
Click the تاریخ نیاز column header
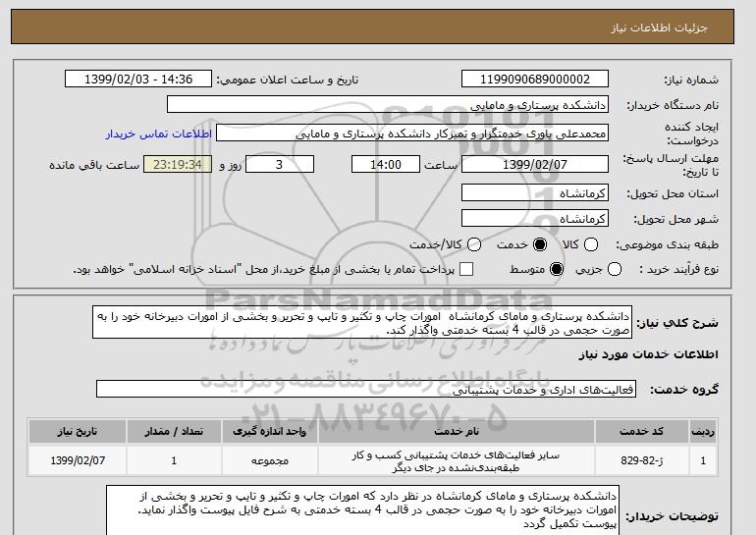tap(78, 431)
